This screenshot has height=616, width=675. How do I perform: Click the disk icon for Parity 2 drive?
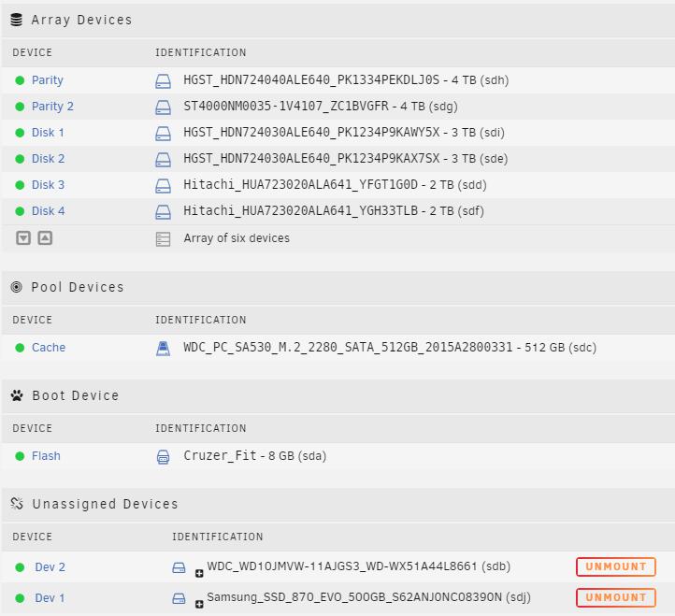163,107
